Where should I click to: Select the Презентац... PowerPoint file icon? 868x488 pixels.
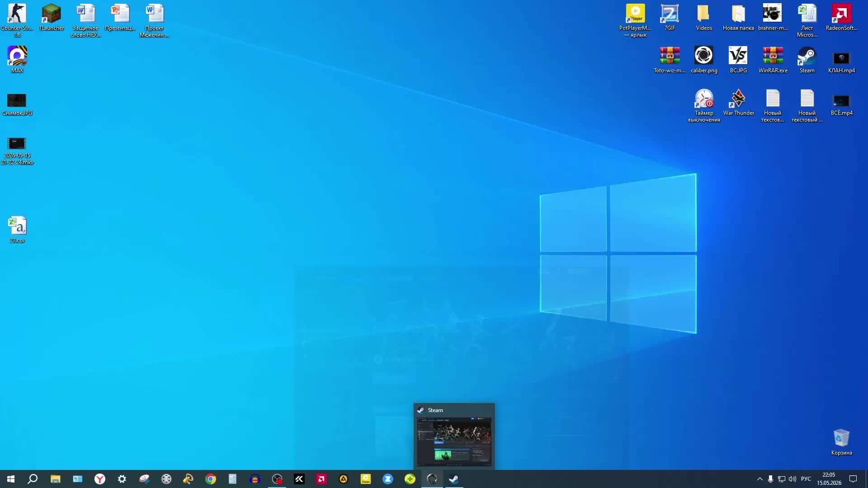120,18
